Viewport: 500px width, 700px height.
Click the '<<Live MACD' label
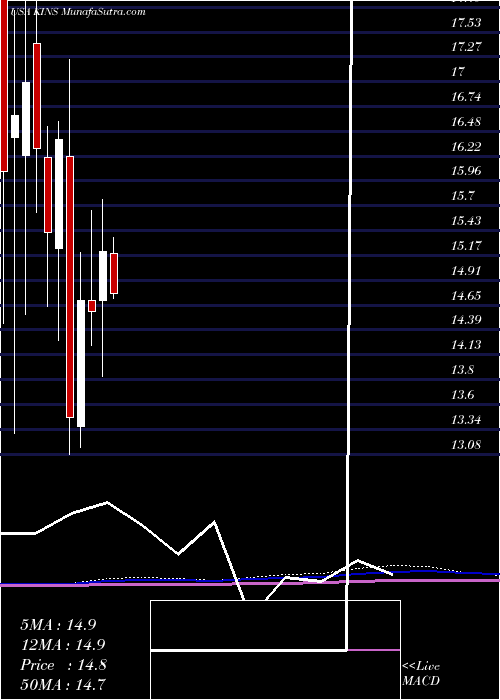tap(421, 674)
